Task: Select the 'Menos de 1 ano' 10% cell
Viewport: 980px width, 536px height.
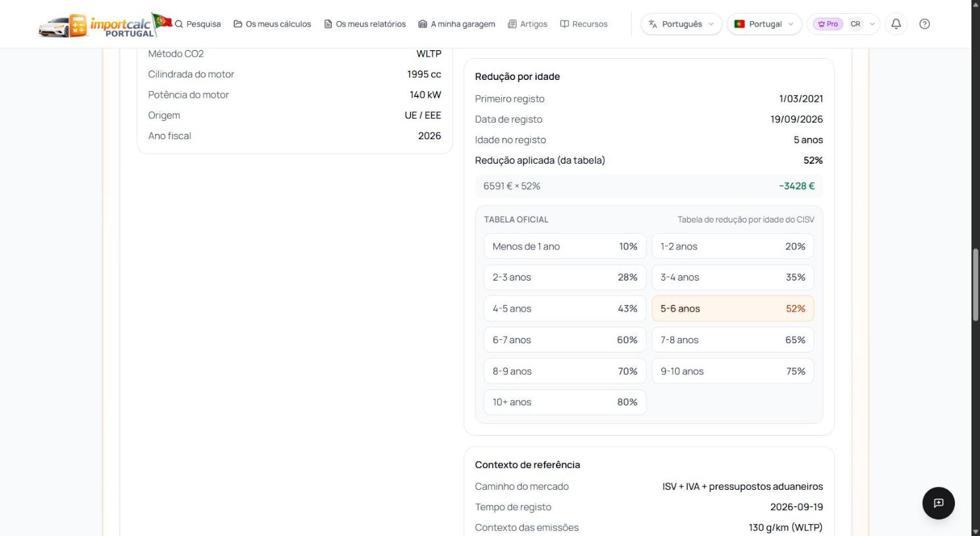Action: [565, 246]
